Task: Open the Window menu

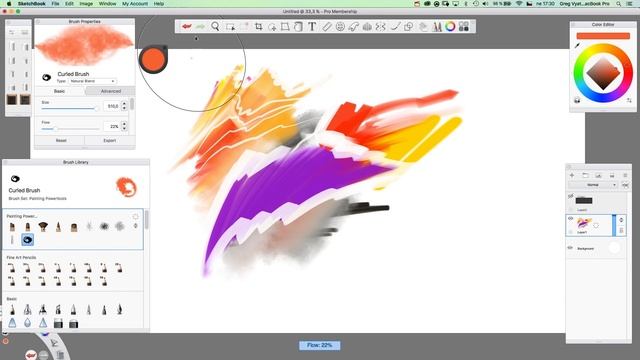Action: [x=107, y=3]
